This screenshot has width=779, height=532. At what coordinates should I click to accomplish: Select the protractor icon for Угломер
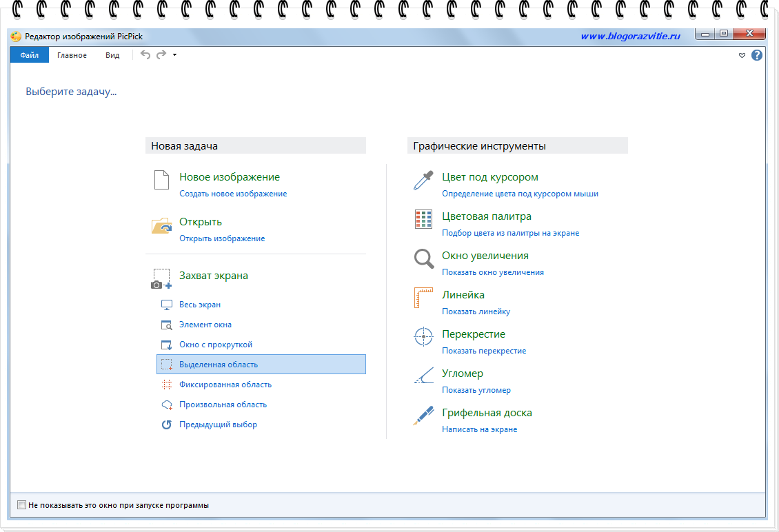coord(423,376)
